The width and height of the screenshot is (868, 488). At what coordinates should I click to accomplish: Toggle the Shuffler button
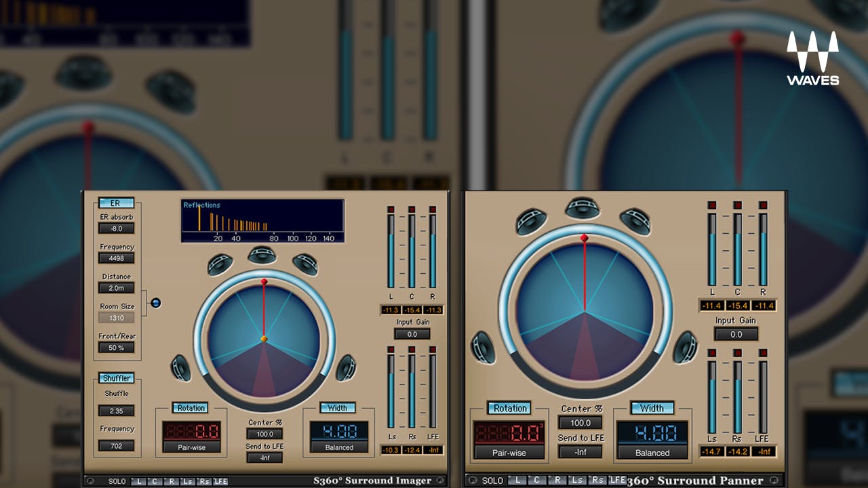(x=116, y=378)
